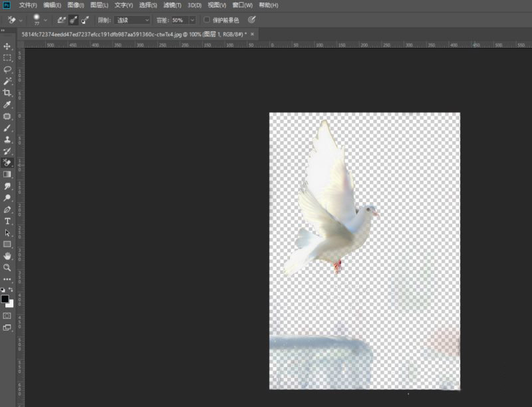Enable the 保护前景色 checkbox

click(207, 20)
